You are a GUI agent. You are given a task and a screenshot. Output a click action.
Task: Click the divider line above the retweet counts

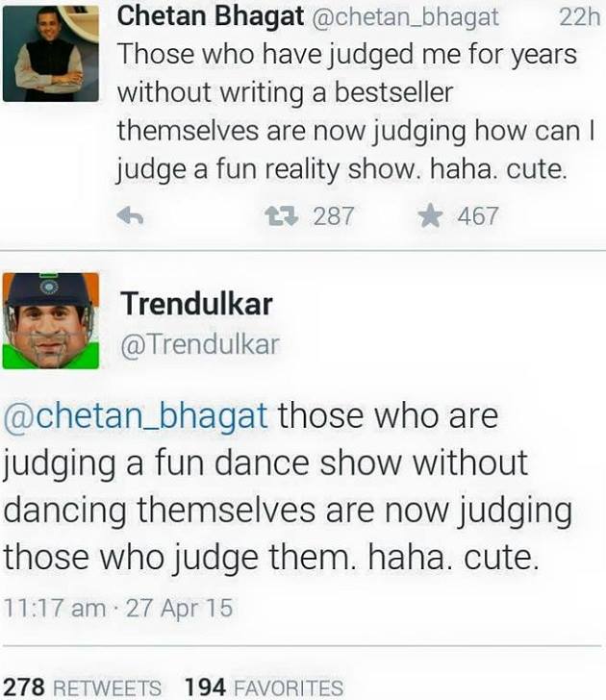pos(303,646)
